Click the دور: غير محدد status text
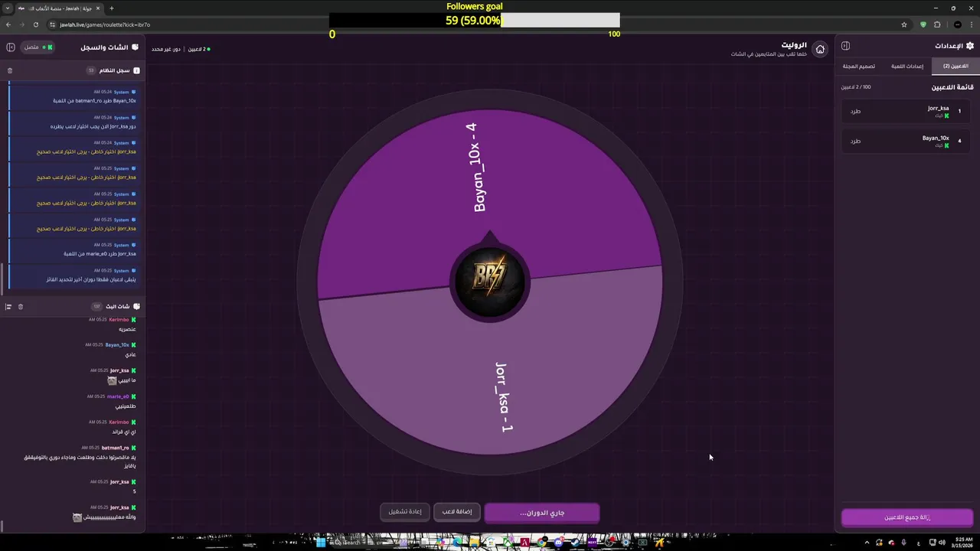980x551 pixels. [x=166, y=49]
